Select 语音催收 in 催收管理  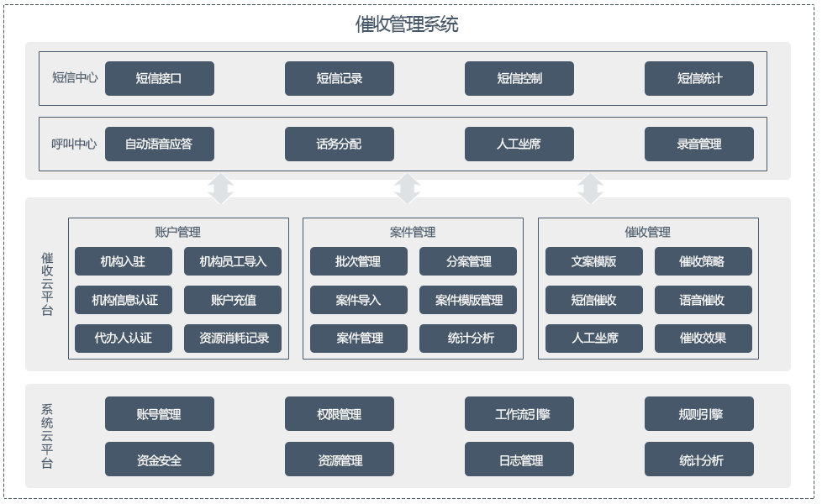point(703,300)
